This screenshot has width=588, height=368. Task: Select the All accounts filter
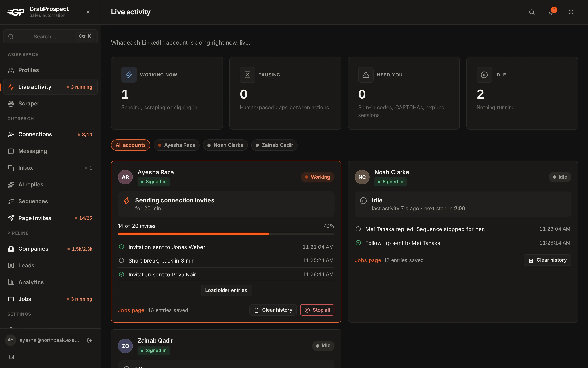tap(130, 145)
